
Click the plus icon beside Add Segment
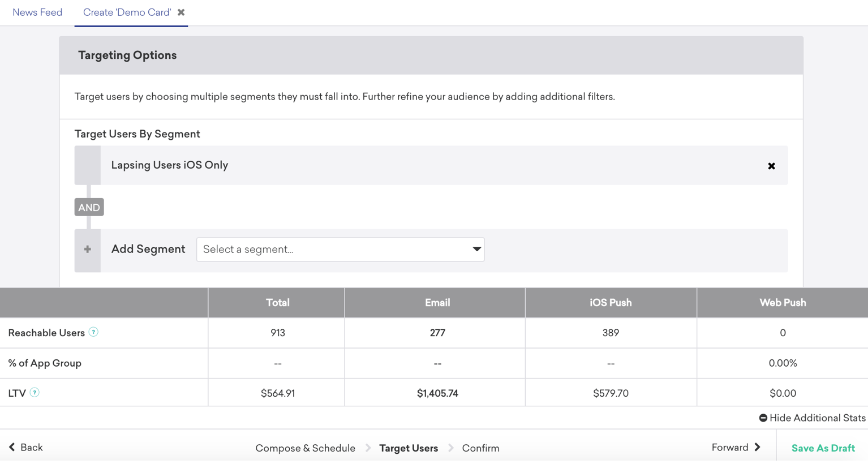click(x=88, y=250)
